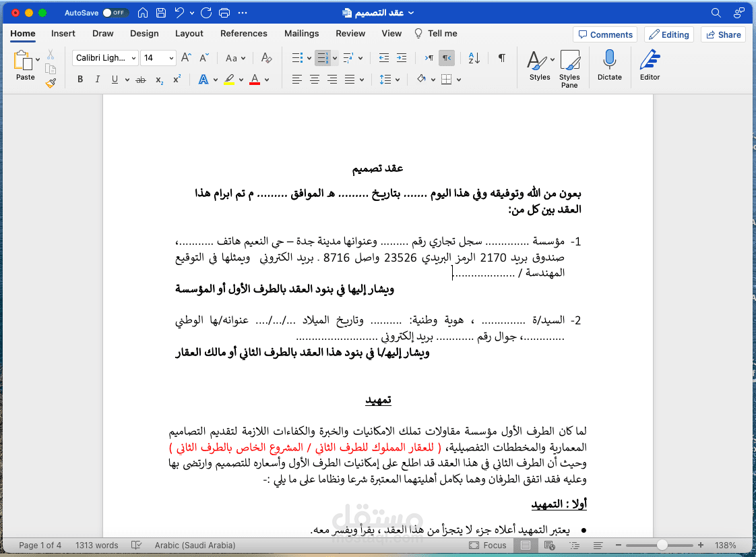This screenshot has height=557, width=756.
Task: Set left-to-right text direction
Action: coord(429,58)
